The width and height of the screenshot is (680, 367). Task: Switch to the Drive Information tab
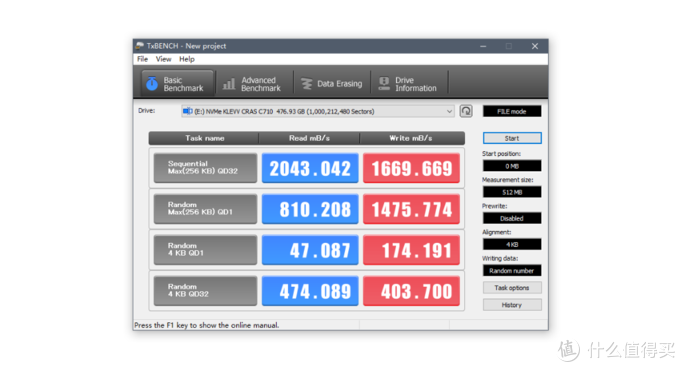tap(409, 83)
